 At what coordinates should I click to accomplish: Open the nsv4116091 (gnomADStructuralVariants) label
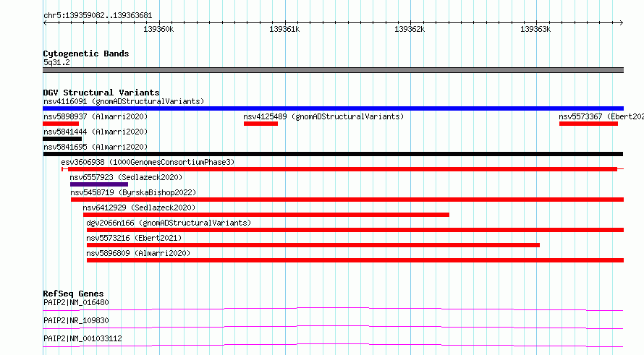(x=124, y=101)
